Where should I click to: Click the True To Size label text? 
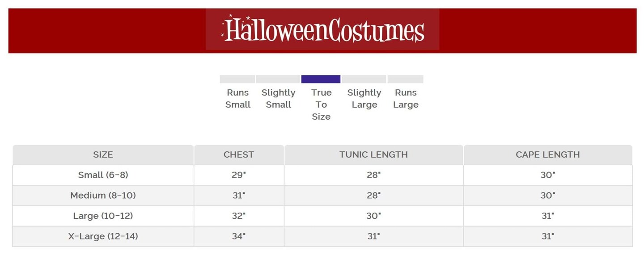pyautogui.click(x=321, y=104)
